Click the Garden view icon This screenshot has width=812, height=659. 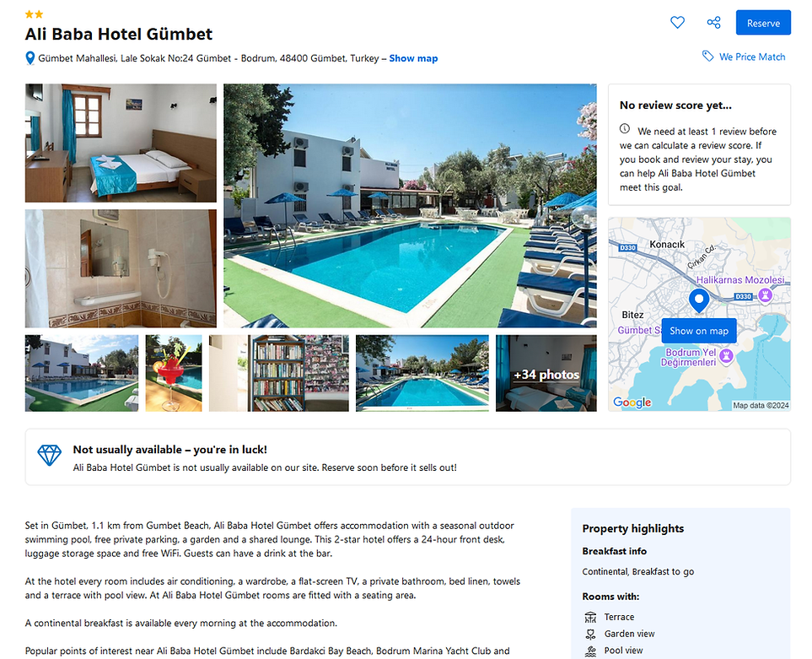(590, 634)
